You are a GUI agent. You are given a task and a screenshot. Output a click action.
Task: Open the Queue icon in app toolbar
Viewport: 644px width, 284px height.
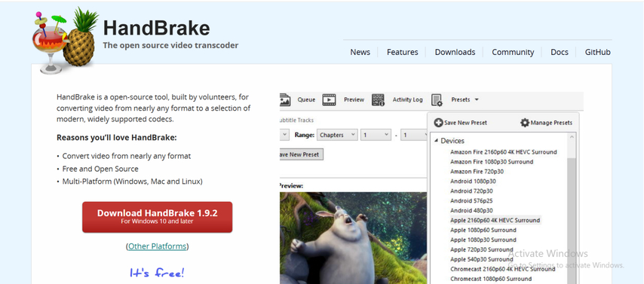pyautogui.click(x=286, y=99)
